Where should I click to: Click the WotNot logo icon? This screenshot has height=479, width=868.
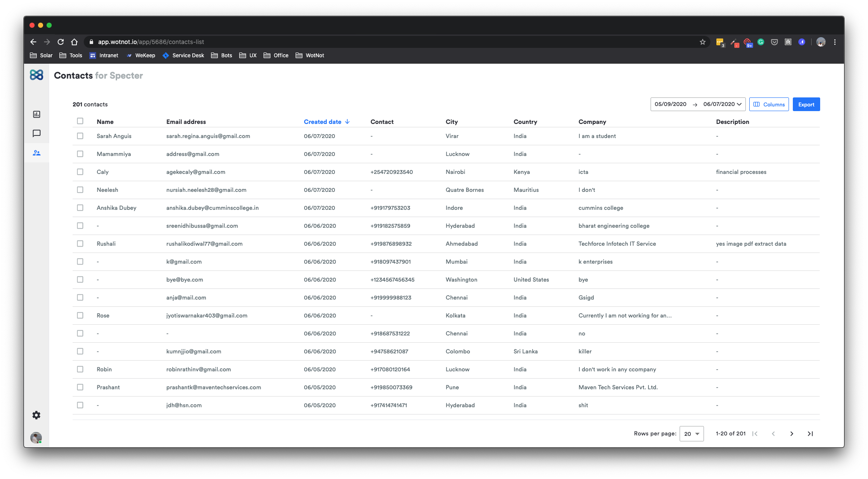[x=37, y=75]
